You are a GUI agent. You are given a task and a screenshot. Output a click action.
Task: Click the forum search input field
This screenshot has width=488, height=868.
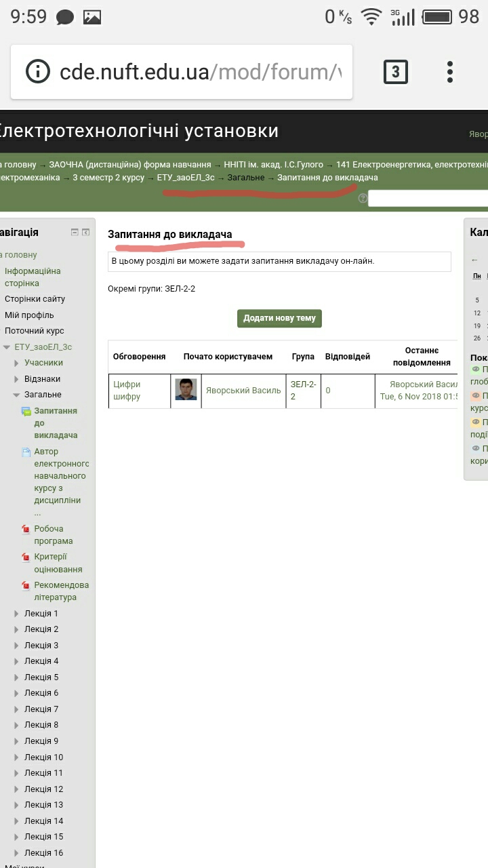click(x=427, y=199)
